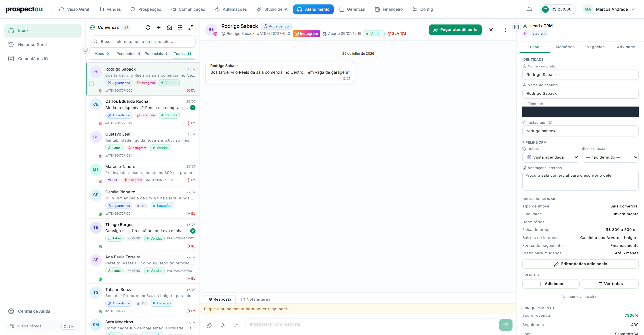Open the three-dot conversation options menu

point(506,30)
